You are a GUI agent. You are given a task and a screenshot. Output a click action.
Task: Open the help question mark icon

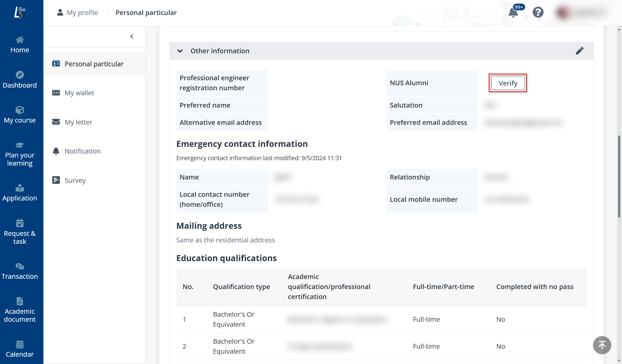[x=538, y=12]
